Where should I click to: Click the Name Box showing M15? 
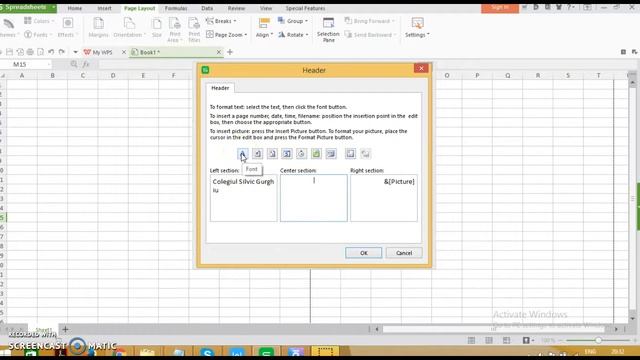point(26,64)
